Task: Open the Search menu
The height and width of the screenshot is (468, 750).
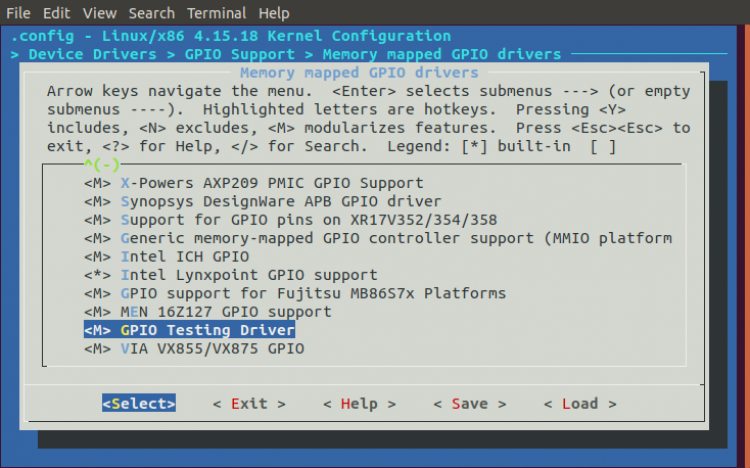Action: point(152,13)
